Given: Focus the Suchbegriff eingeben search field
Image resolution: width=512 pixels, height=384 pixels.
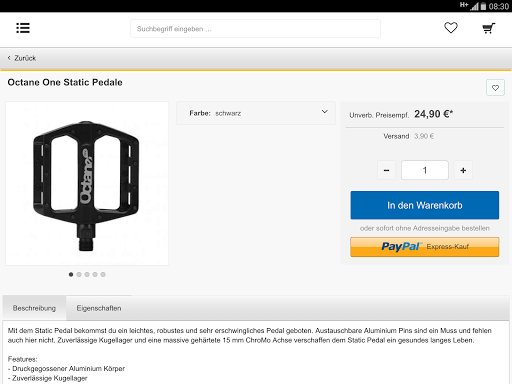Looking at the screenshot, I should pos(255,29).
